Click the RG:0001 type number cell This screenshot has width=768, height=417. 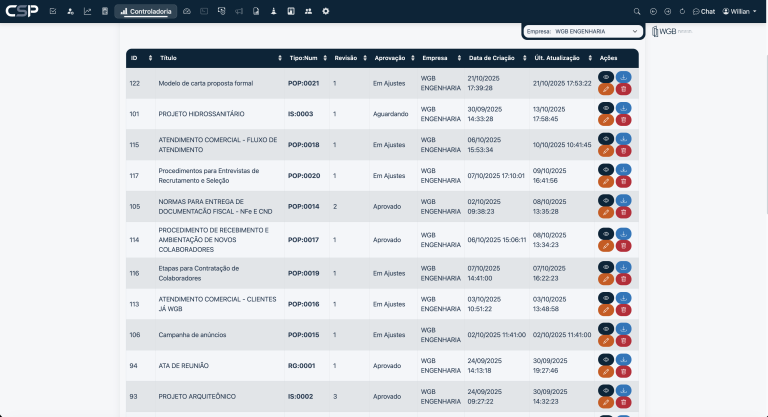pos(301,366)
